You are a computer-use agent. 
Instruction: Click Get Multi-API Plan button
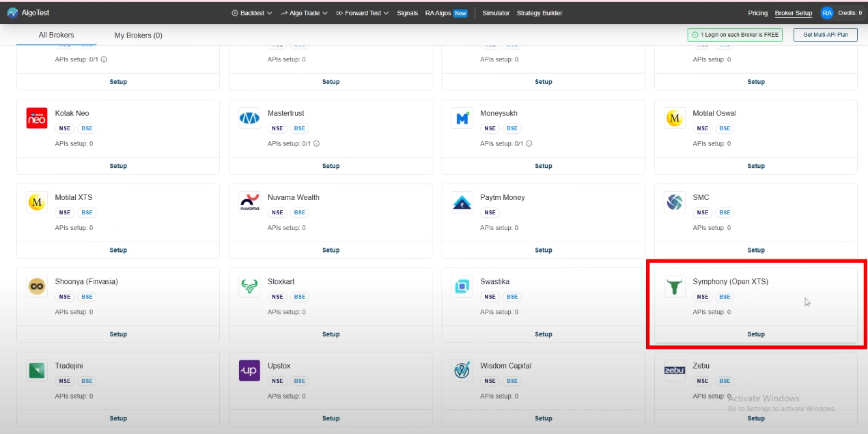tap(826, 35)
